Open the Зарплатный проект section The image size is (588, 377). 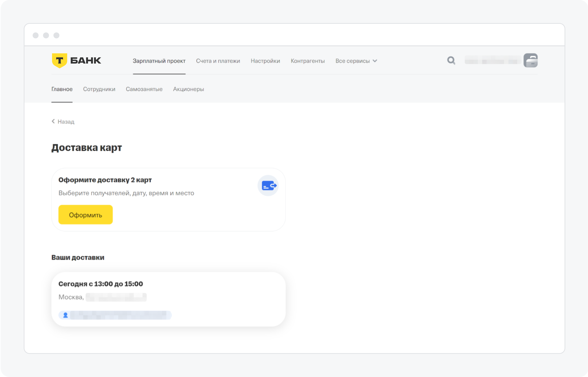coord(159,61)
